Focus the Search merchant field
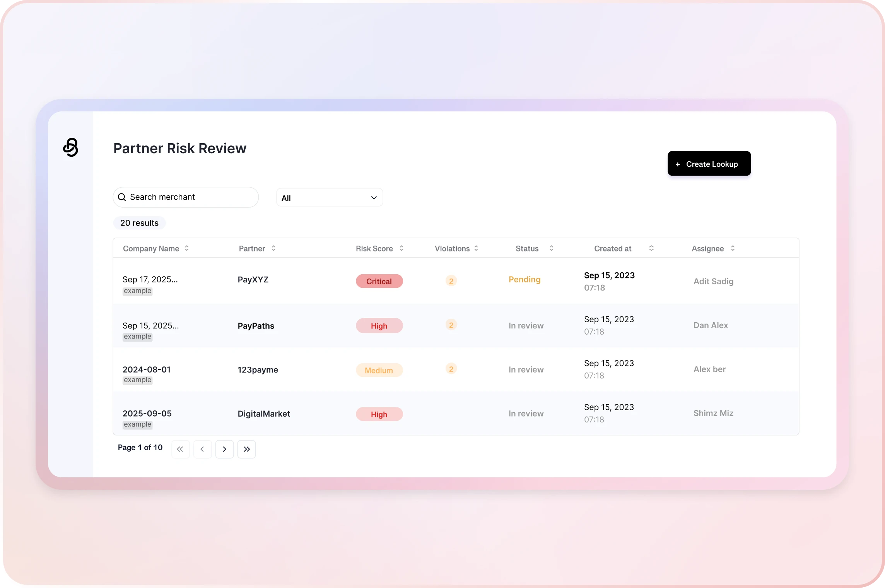This screenshot has height=588, width=885. click(190, 197)
